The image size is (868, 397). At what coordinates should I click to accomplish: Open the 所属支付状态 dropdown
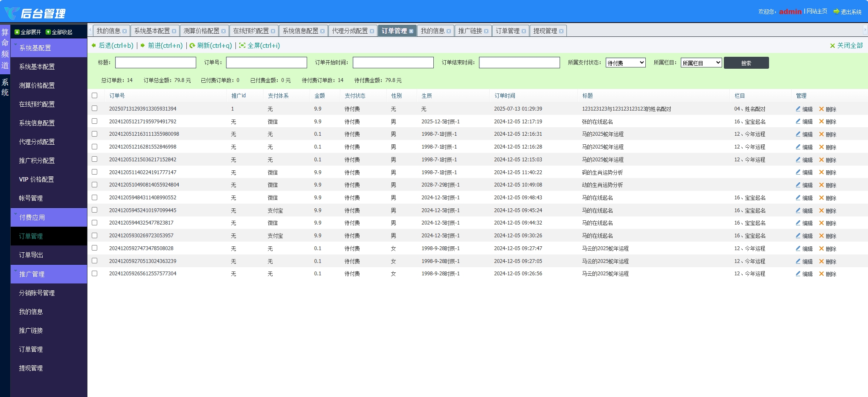pos(625,63)
